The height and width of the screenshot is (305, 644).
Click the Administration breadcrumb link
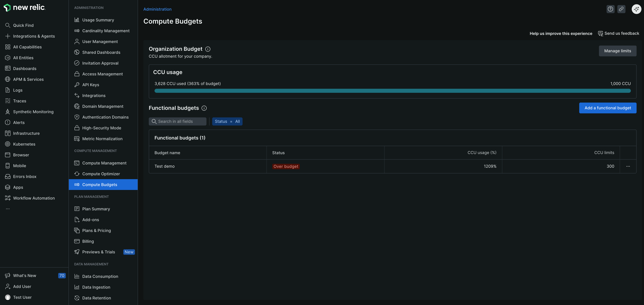click(x=157, y=9)
